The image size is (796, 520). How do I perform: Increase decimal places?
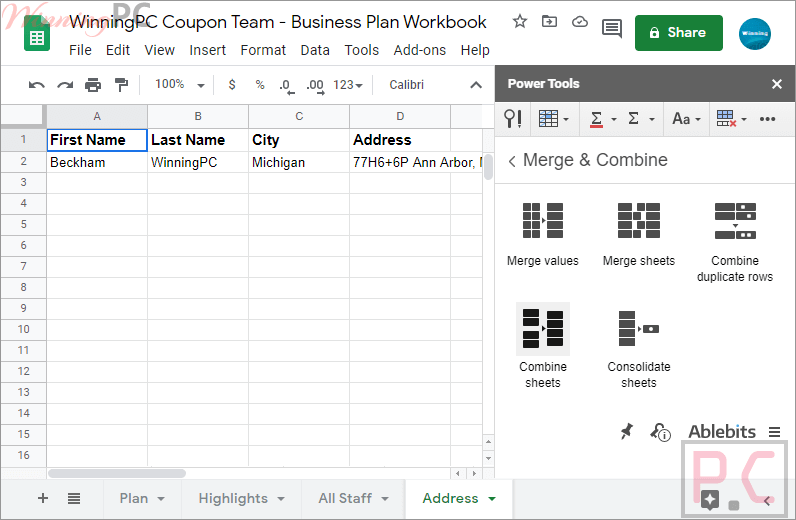click(x=315, y=86)
